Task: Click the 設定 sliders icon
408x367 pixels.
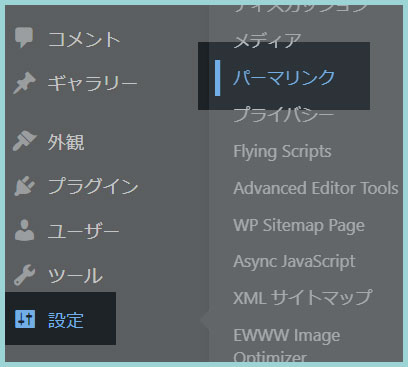Action: (25, 319)
